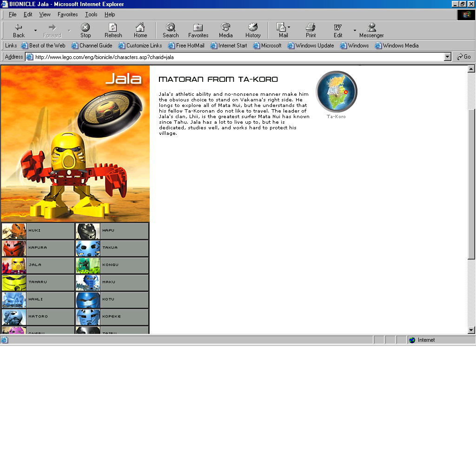Click the Ta-Koro island map globe
Viewport: 476px width, 465px height.
tap(337, 92)
